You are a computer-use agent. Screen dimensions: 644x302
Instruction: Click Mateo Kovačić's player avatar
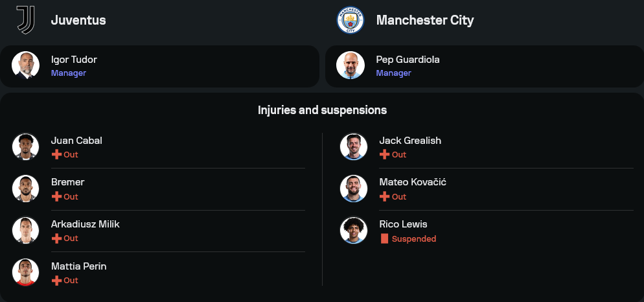(x=354, y=189)
